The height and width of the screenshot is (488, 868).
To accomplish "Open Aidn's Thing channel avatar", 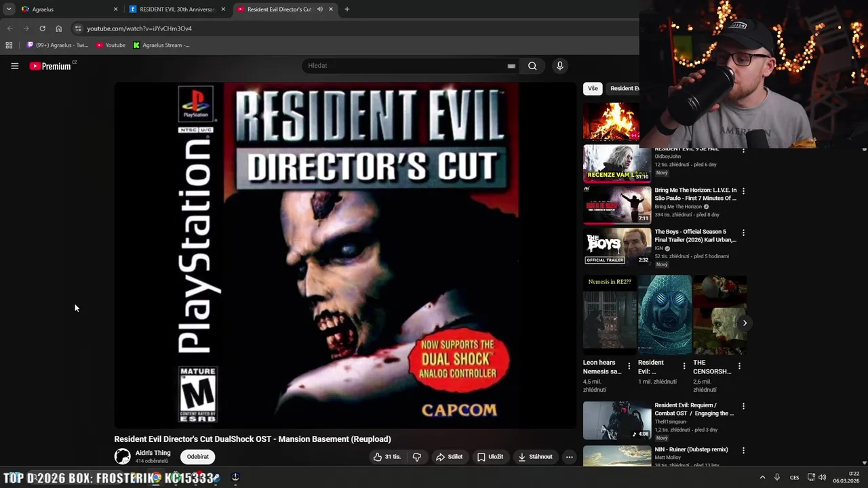I will tap(123, 457).
